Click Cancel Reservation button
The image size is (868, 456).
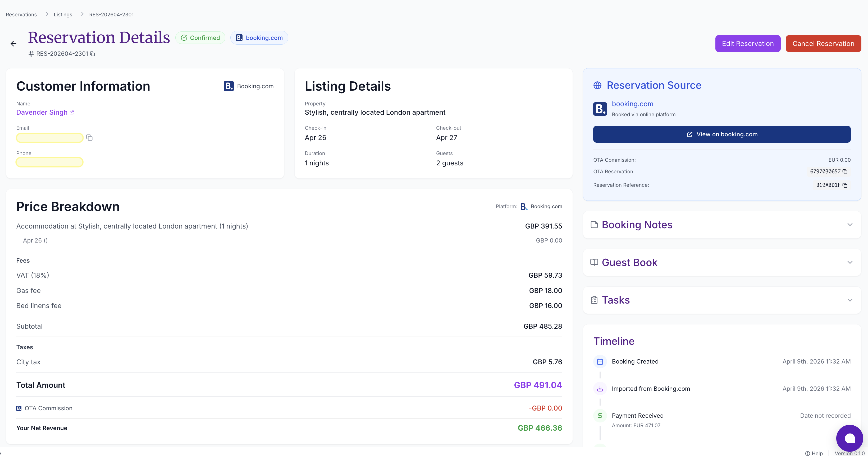[823, 43]
